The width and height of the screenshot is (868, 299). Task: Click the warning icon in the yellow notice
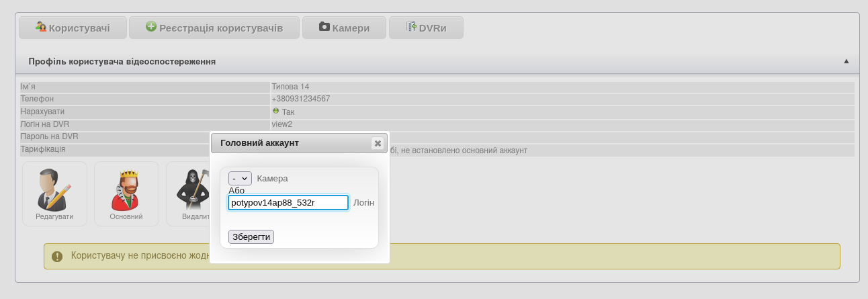coord(57,257)
